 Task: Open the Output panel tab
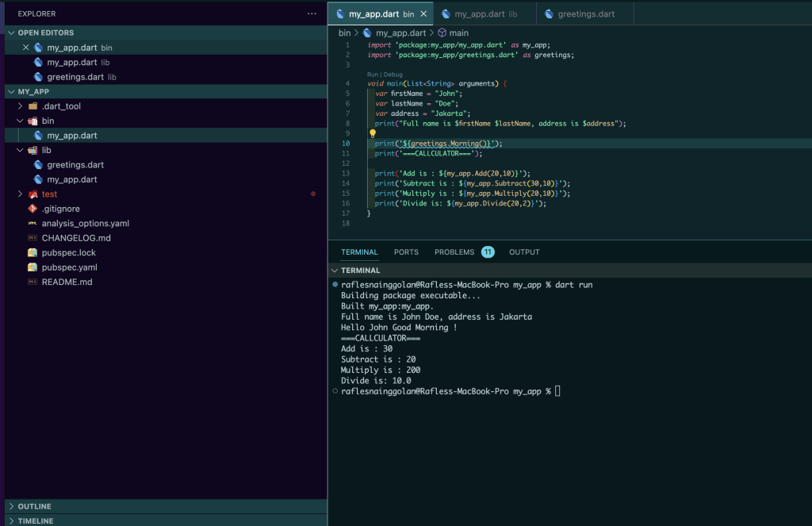524,251
